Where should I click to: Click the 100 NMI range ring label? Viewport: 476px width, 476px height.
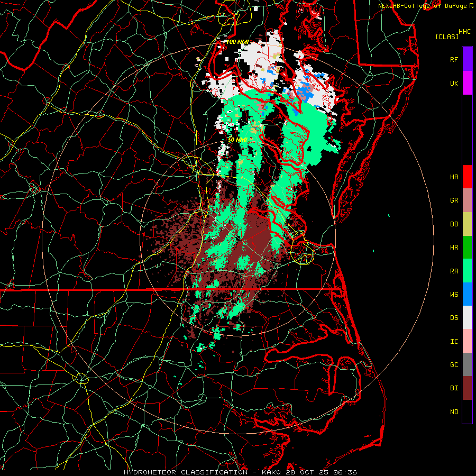click(x=237, y=42)
